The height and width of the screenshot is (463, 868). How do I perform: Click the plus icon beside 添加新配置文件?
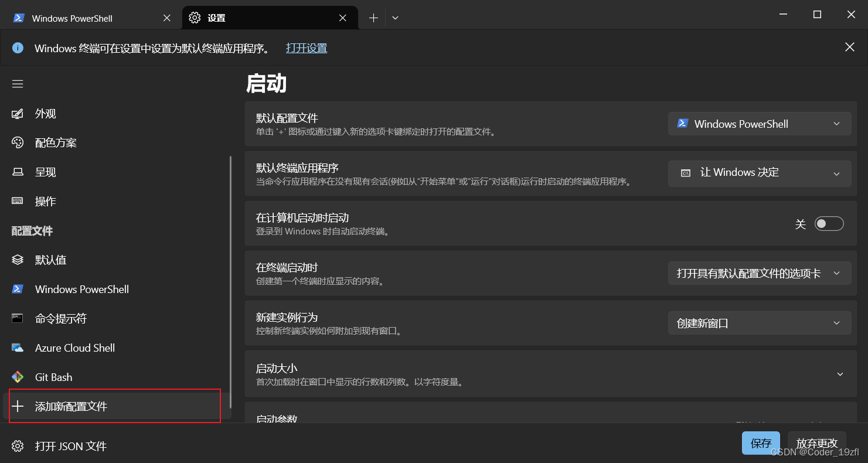click(18, 406)
